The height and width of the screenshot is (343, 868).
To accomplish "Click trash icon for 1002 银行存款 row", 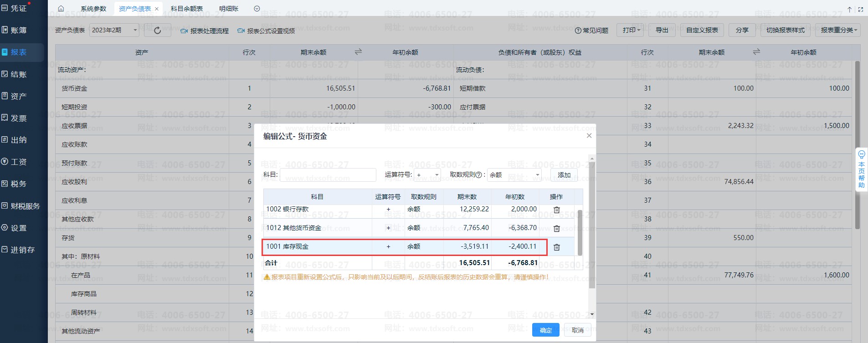I will [556, 210].
